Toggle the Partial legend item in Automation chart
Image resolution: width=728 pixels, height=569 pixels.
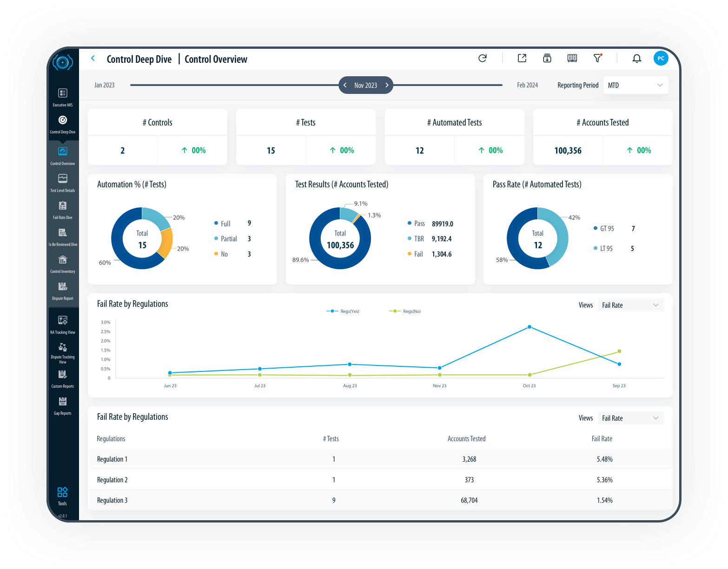tap(228, 239)
